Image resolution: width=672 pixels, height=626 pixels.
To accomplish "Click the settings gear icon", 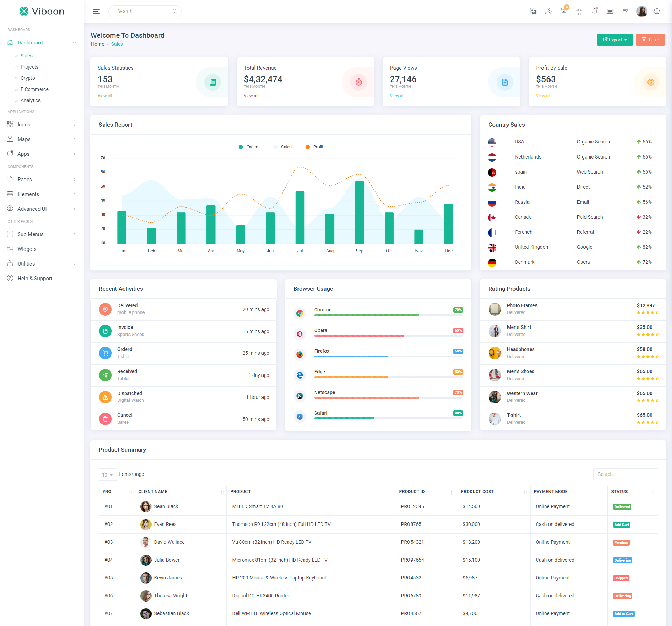I will [657, 12].
